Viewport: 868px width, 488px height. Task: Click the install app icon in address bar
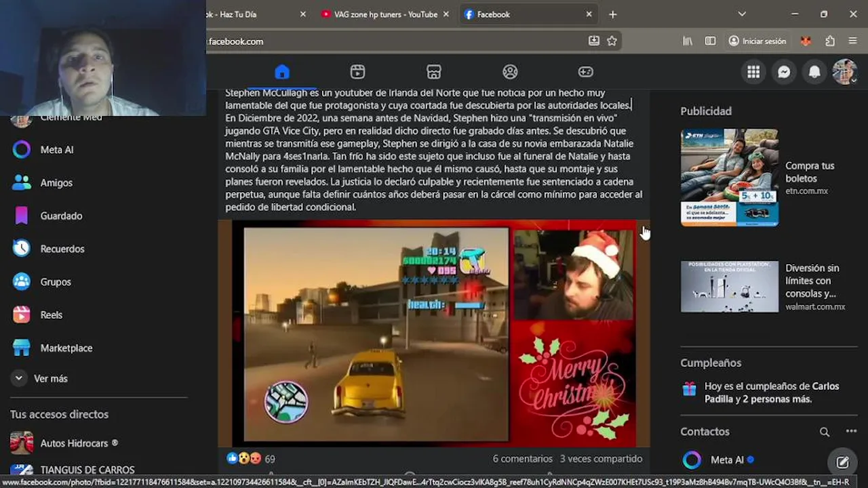tap(594, 41)
